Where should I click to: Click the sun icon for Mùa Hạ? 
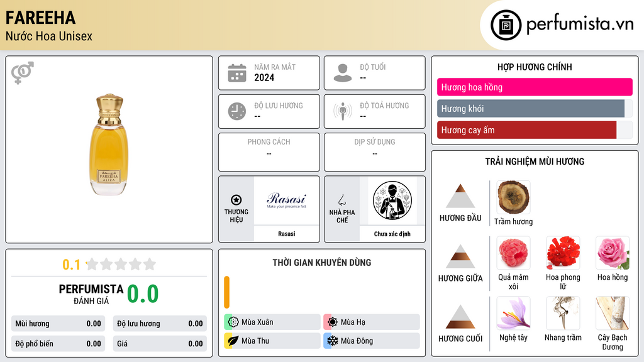point(333,322)
